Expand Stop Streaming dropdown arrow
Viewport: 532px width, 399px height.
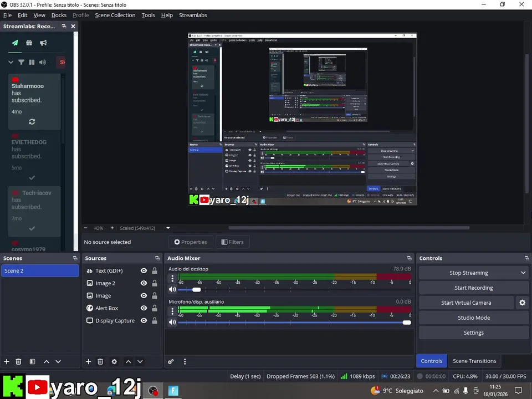point(523,273)
